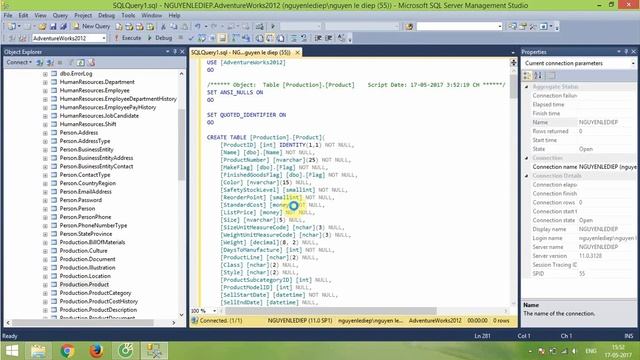Click the Activity Monitor icon in toolbar
The width and height of the screenshot is (640, 360).
click(x=260, y=26)
